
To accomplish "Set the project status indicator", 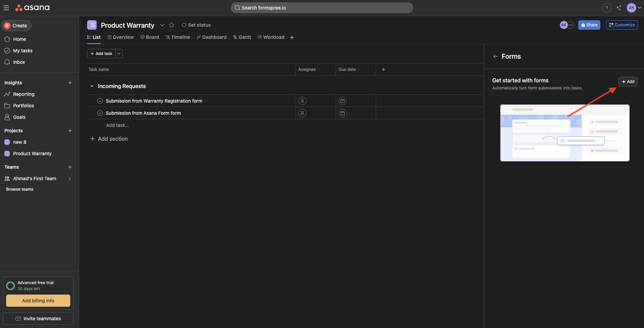I will point(196,25).
